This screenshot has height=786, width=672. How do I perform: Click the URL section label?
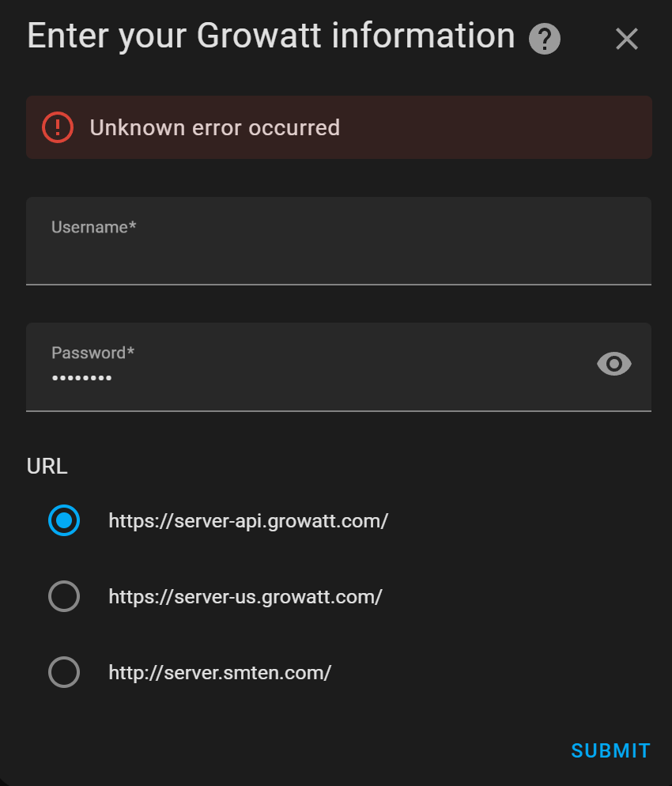(47, 467)
